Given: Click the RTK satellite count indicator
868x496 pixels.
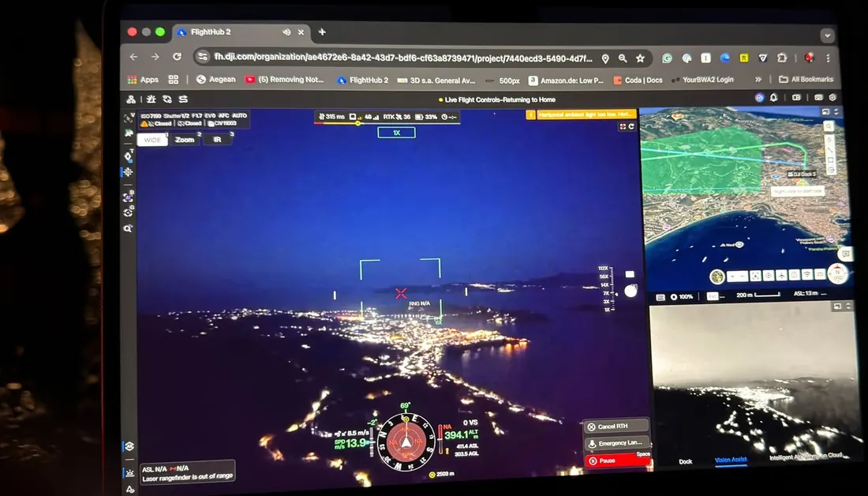Looking at the screenshot, I should coord(397,117).
